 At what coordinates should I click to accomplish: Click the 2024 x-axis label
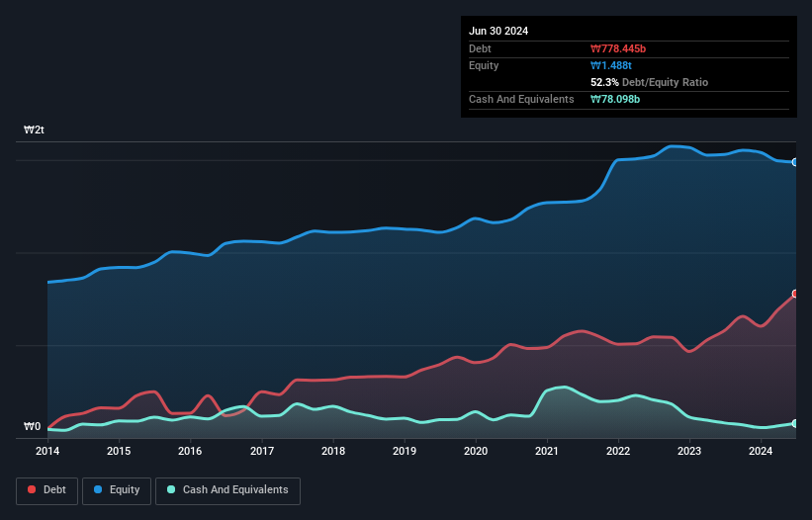(x=761, y=451)
